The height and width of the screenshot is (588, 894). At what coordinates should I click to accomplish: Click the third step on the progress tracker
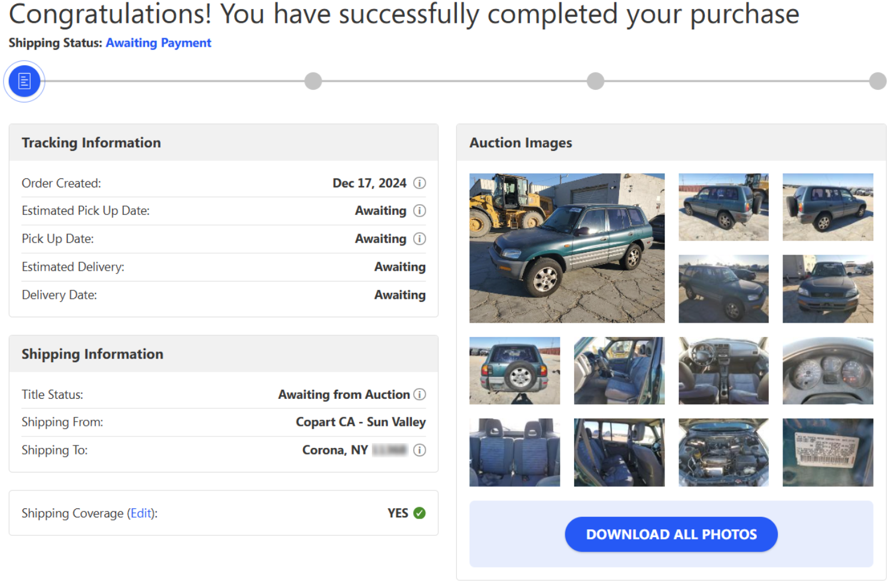pos(595,81)
